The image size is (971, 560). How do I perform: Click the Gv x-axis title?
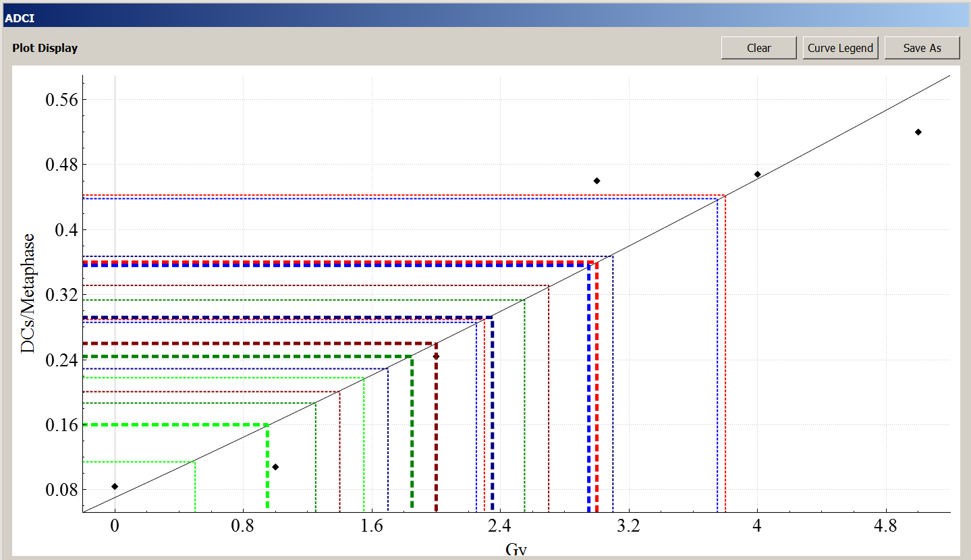[x=516, y=549]
